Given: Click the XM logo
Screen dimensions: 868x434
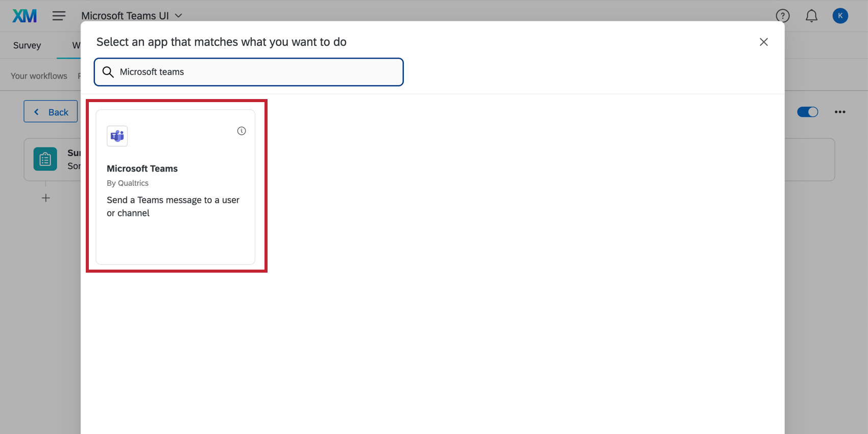Looking at the screenshot, I should pyautogui.click(x=25, y=16).
